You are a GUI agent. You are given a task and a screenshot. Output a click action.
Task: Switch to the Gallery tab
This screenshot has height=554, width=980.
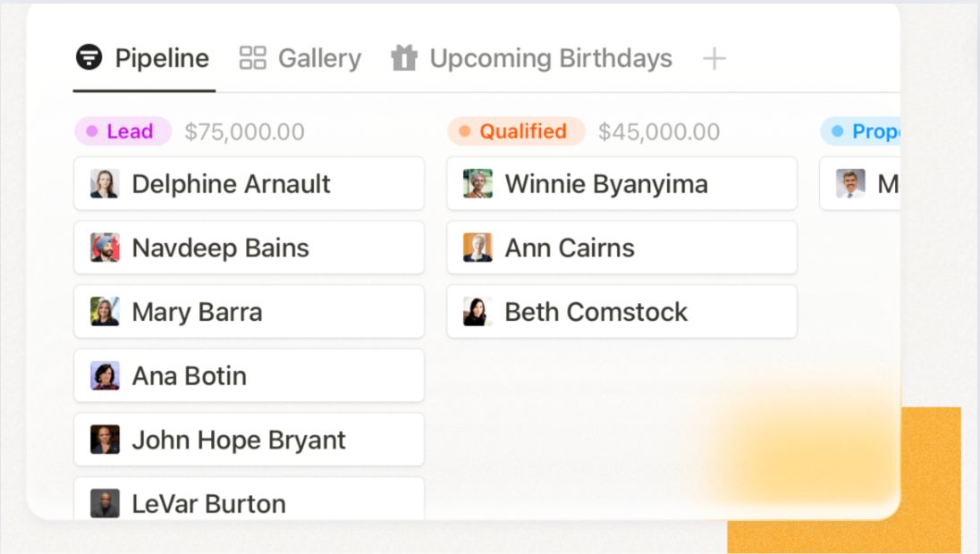(x=300, y=59)
